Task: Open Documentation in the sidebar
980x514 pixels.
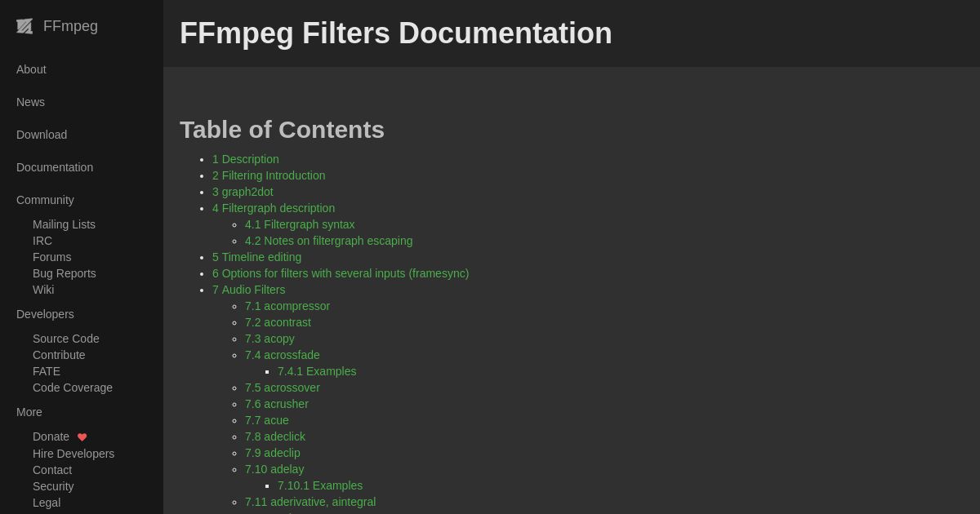Action: (55, 167)
